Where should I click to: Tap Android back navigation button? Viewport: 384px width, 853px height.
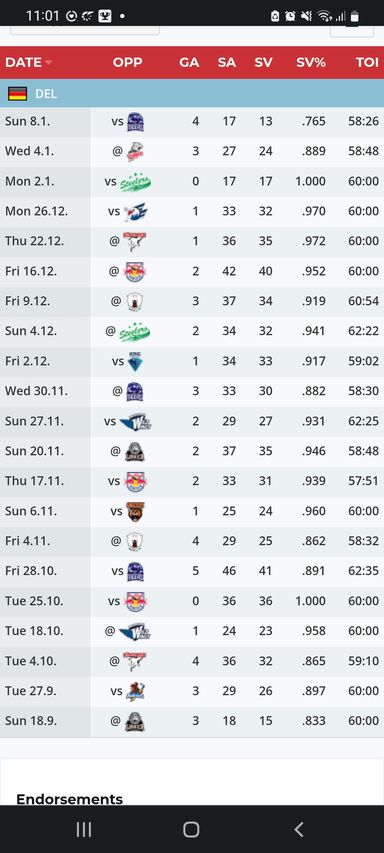click(299, 829)
